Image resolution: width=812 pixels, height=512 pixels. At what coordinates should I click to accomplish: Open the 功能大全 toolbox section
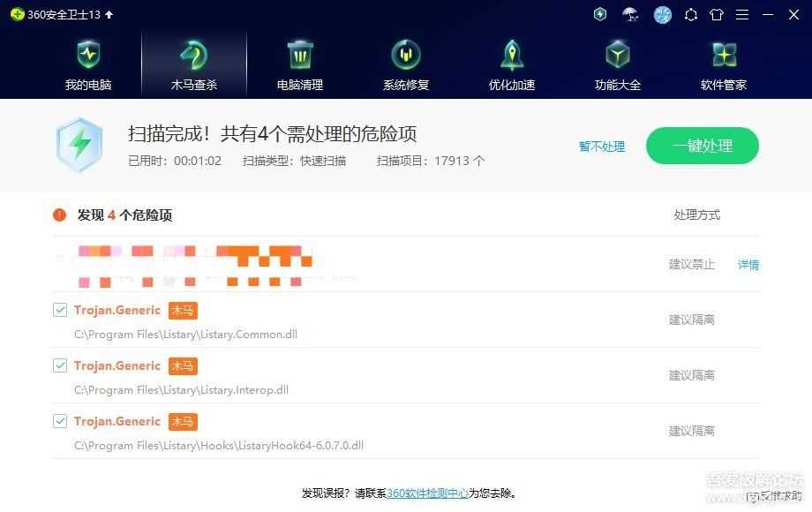618,65
